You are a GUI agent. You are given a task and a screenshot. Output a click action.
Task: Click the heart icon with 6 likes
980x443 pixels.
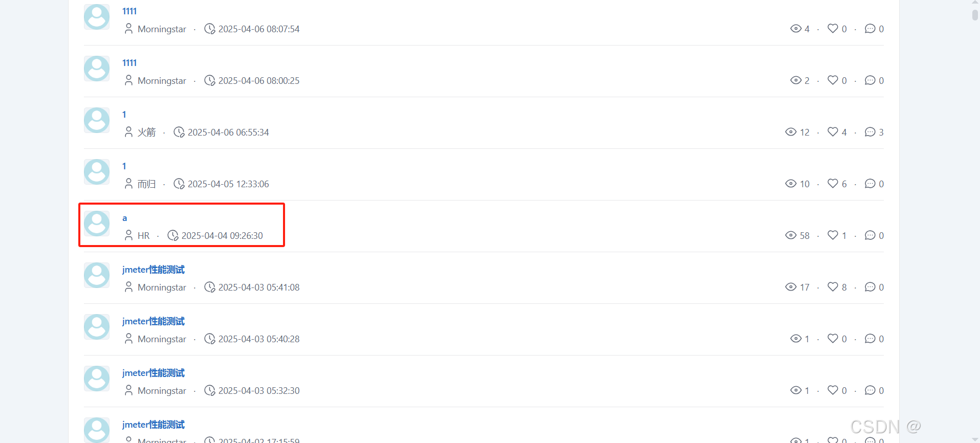pyautogui.click(x=833, y=184)
